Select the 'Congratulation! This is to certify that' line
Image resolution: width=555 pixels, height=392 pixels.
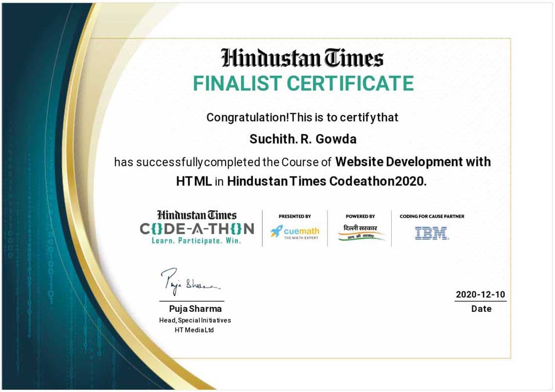302,118
